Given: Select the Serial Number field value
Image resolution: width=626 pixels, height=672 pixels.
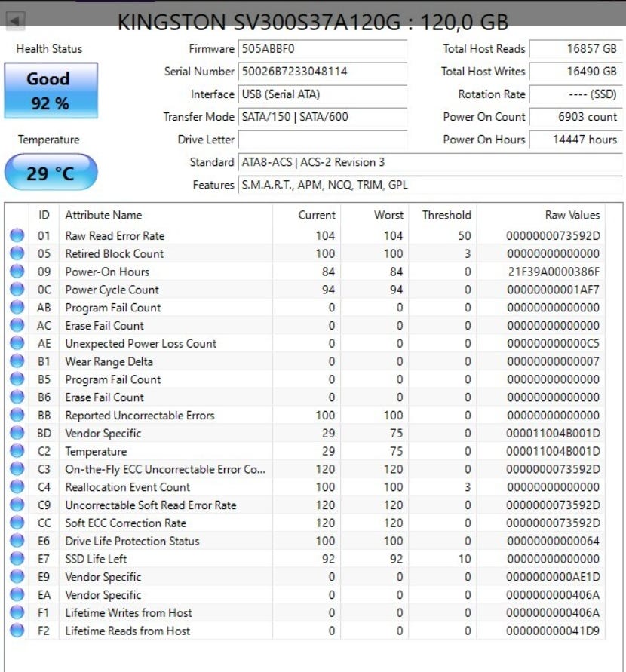Looking at the screenshot, I should click(x=322, y=72).
